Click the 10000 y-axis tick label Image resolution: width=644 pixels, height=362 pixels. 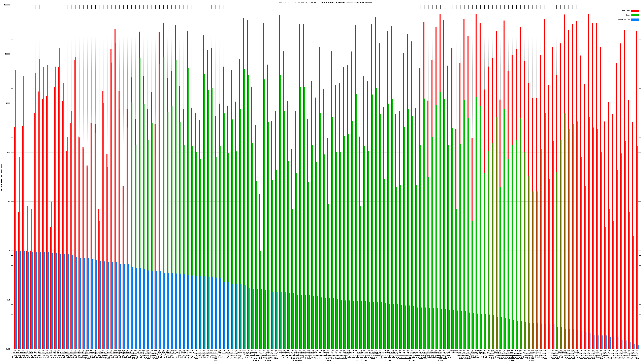click(7, 54)
